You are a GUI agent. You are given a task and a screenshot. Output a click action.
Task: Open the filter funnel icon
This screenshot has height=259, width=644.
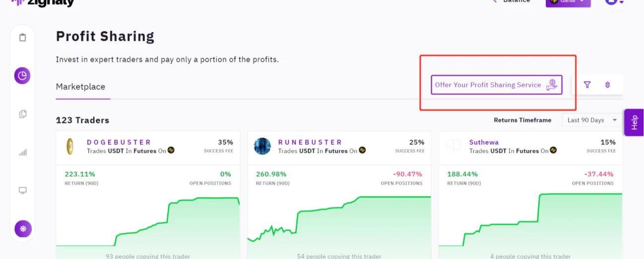587,85
